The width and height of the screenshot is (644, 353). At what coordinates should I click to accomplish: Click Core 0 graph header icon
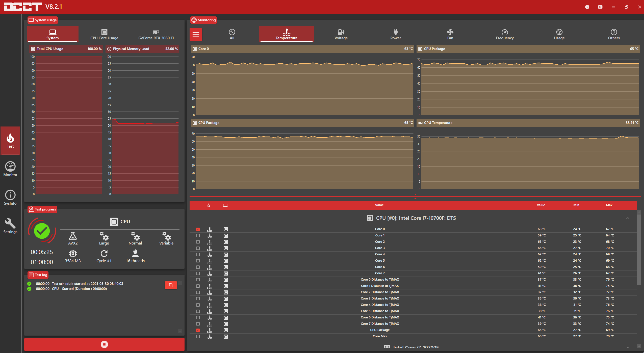[195, 49]
